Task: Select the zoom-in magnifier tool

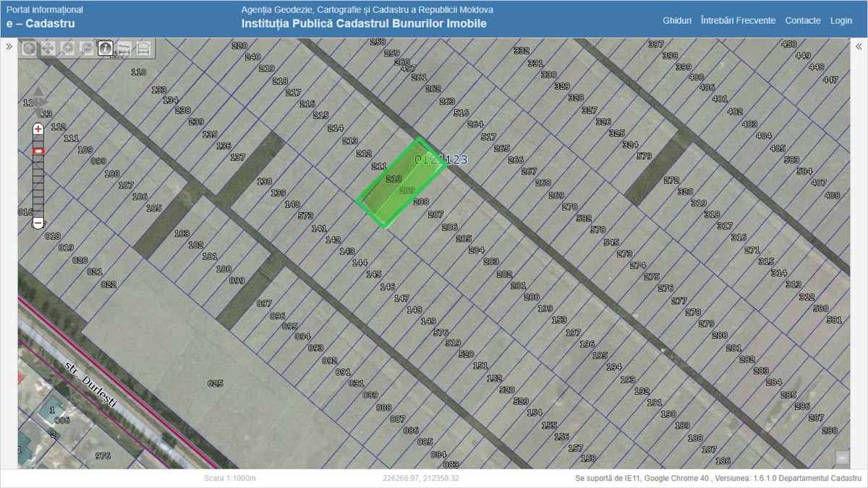Action: pos(67,49)
